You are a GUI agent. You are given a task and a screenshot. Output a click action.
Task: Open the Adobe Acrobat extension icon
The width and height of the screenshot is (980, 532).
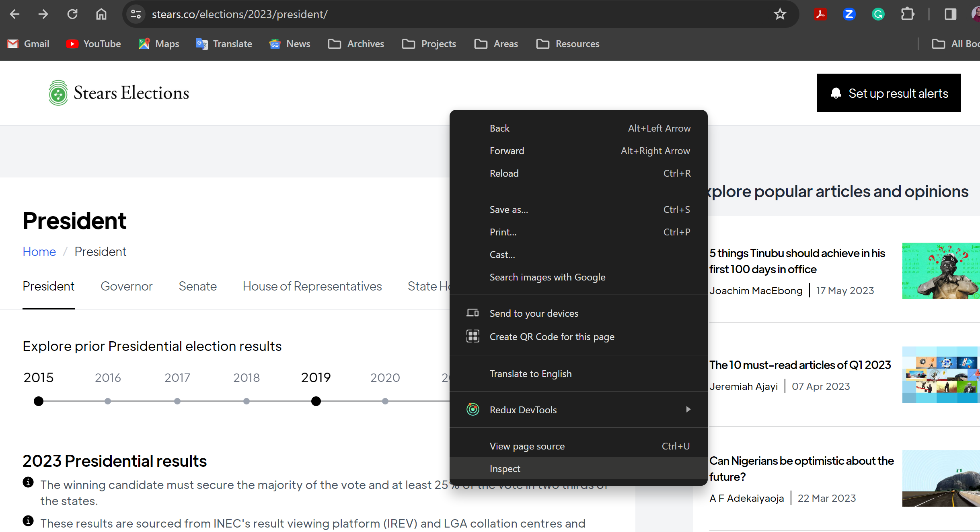point(820,14)
